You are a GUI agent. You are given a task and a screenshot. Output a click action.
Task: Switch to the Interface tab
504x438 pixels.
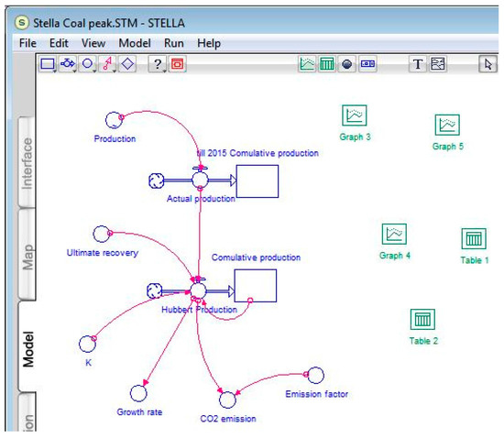tap(27, 163)
